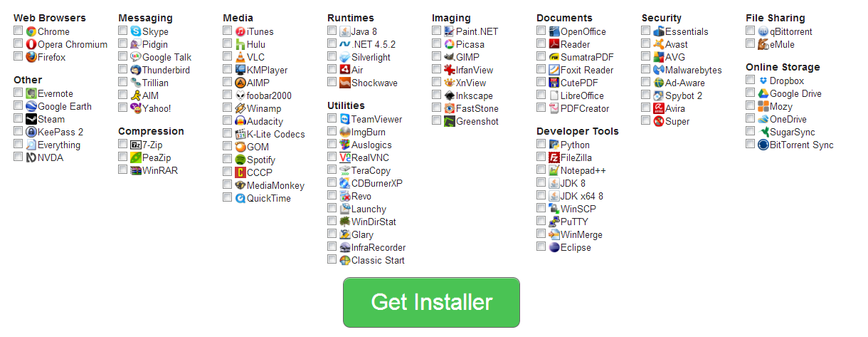This screenshot has height=337, width=868.
Task: Click the Thunderbird icon
Action: point(136,70)
